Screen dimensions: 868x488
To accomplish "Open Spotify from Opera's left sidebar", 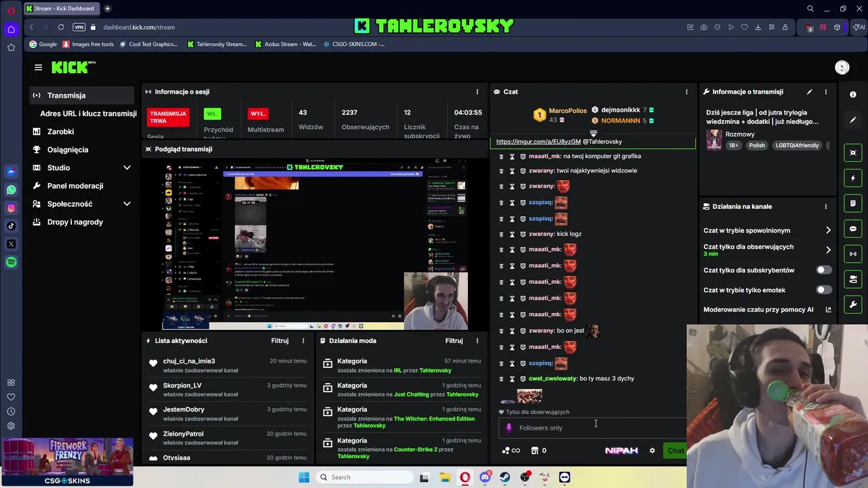I will coord(11,262).
